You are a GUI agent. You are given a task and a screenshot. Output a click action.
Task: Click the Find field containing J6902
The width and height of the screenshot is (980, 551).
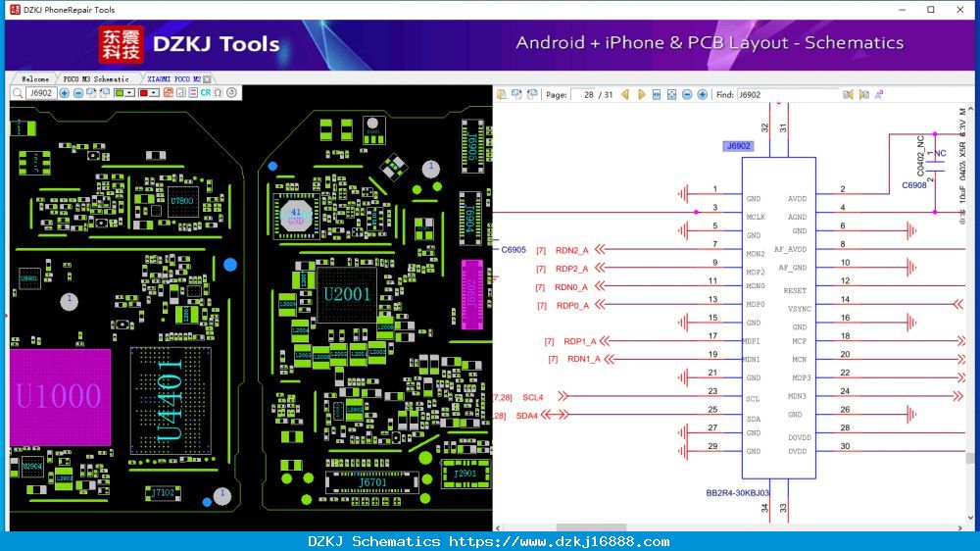coord(788,94)
